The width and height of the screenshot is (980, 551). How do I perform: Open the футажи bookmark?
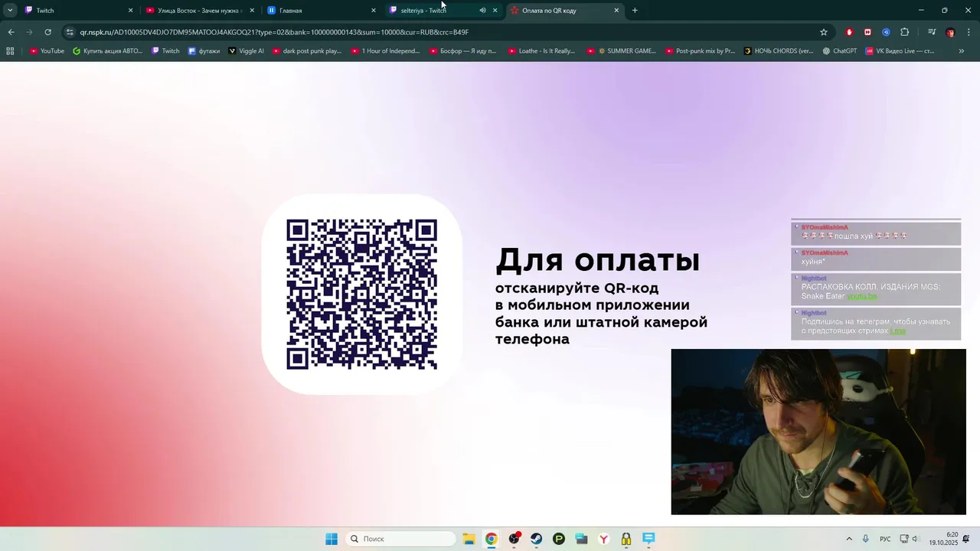(204, 51)
